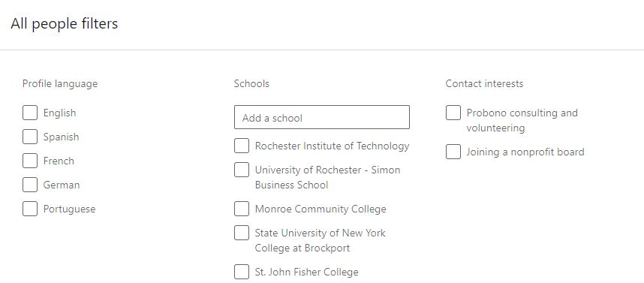Tick the Simon Business School checkbox
The height and width of the screenshot is (283, 644).
pos(242,170)
